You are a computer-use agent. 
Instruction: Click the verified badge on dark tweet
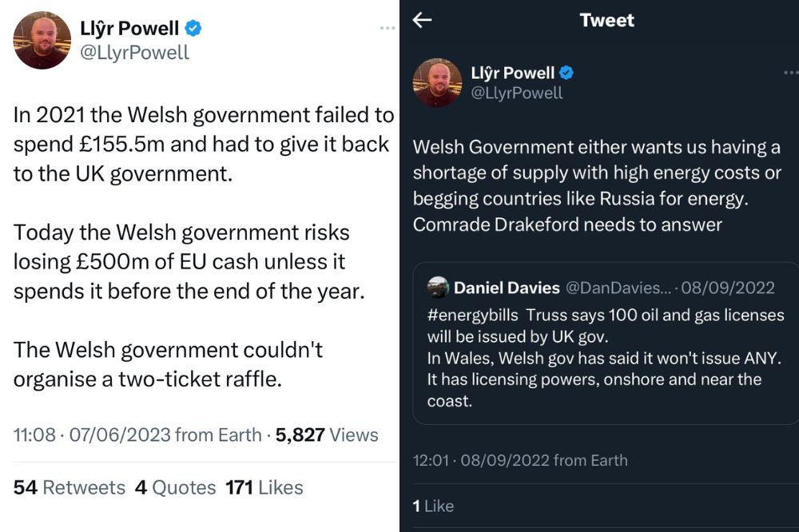566,73
